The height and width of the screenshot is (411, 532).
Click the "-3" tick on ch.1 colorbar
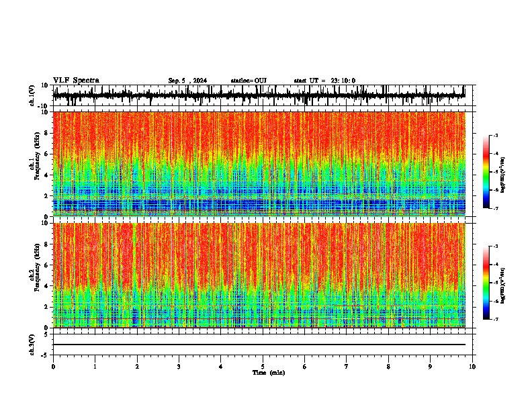coord(495,135)
